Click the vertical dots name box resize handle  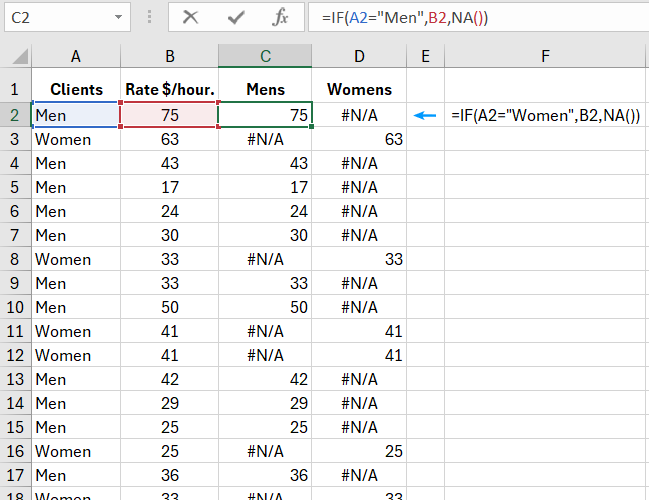coord(149,17)
